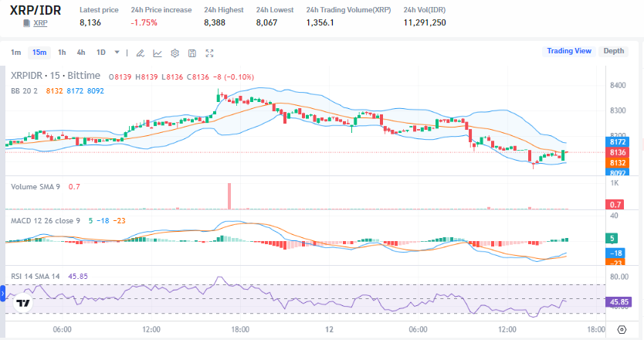Click the tall red volume spike bar
644x340 pixels.
click(x=229, y=196)
